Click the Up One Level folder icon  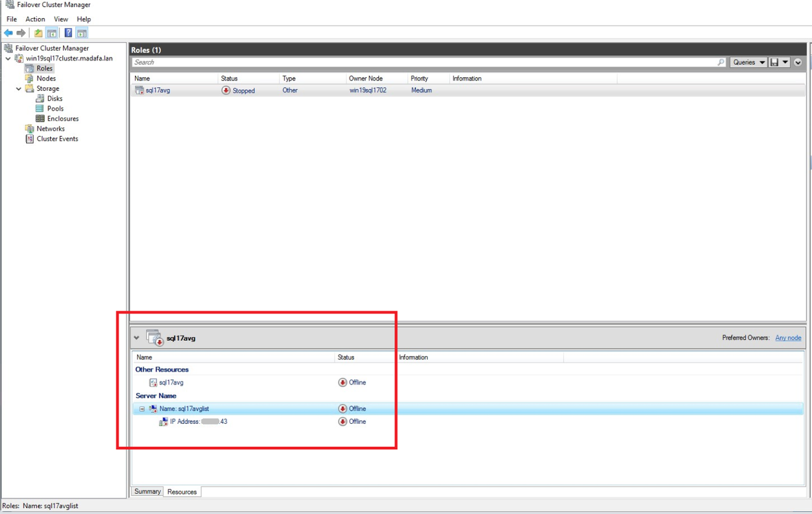(x=38, y=33)
